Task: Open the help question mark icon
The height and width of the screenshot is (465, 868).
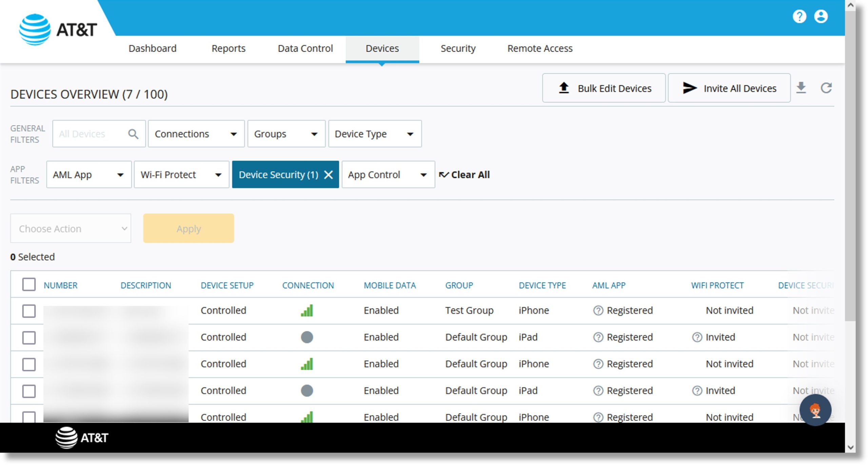Action: (799, 16)
